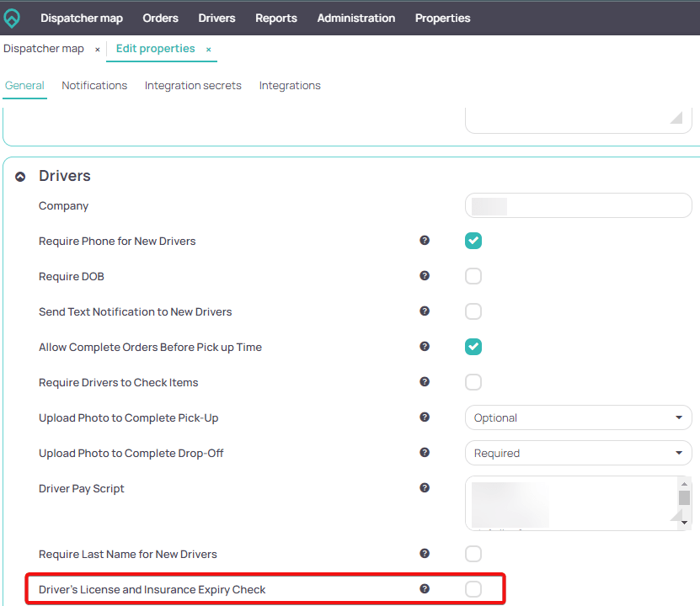
Task: Click scroll down arrow in Driver Pay Script
Action: pyautogui.click(x=684, y=522)
